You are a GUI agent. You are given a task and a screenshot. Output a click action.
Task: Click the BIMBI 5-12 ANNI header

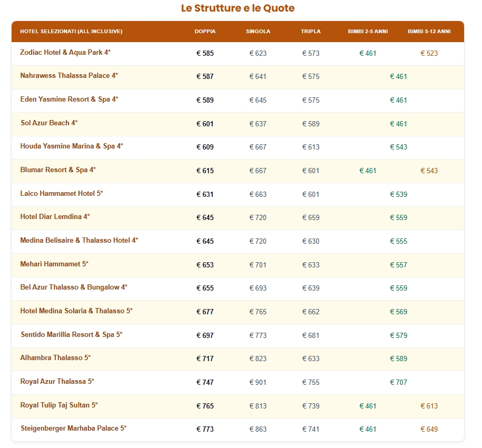tap(429, 32)
